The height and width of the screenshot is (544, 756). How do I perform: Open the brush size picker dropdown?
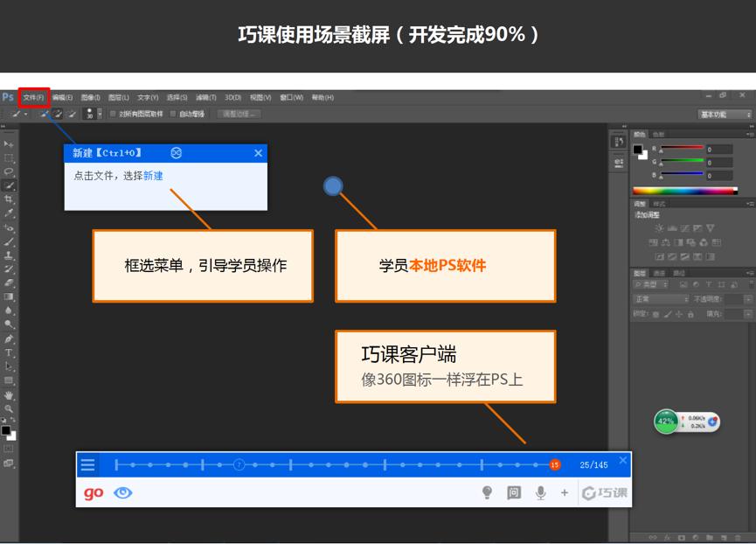tap(99, 114)
